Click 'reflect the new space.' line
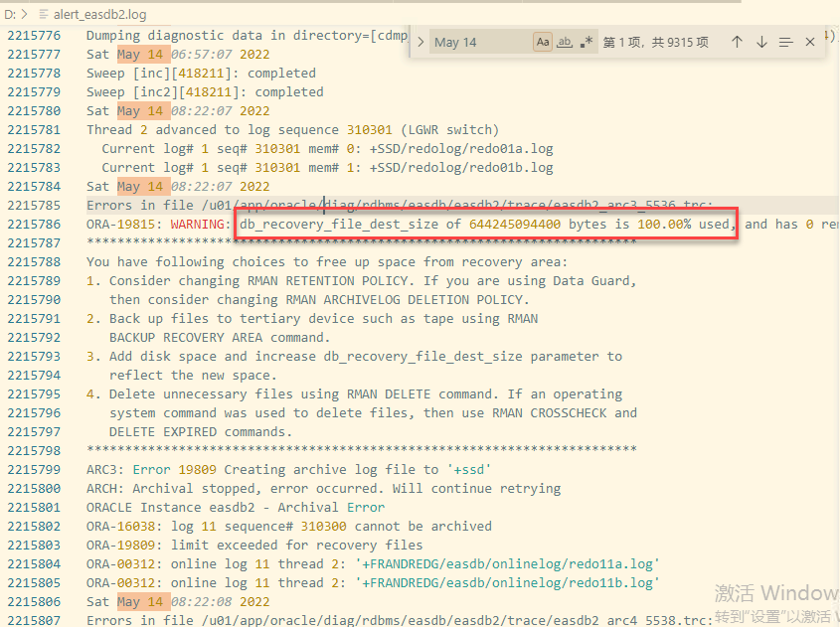Image resolution: width=840 pixels, height=627 pixels. click(x=193, y=376)
